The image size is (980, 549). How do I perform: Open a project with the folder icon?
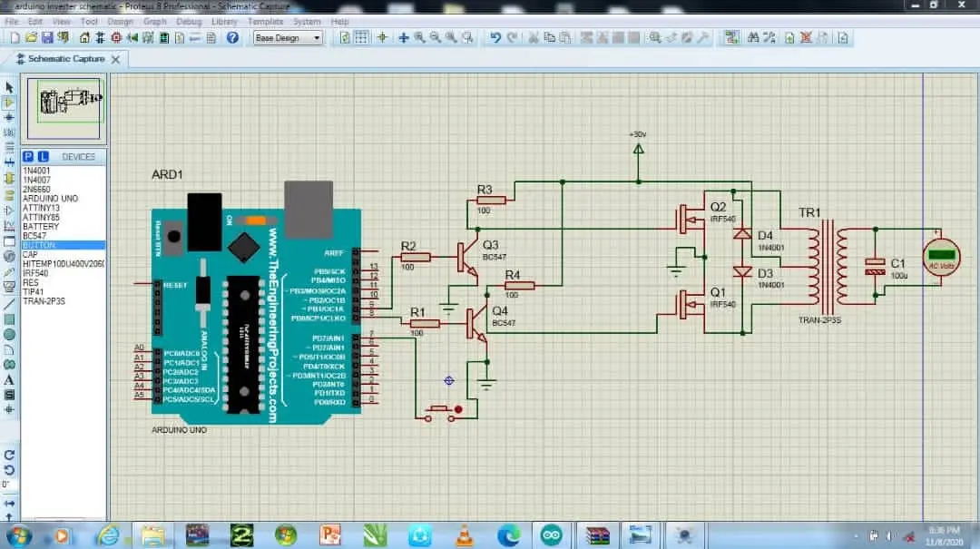pos(31,37)
